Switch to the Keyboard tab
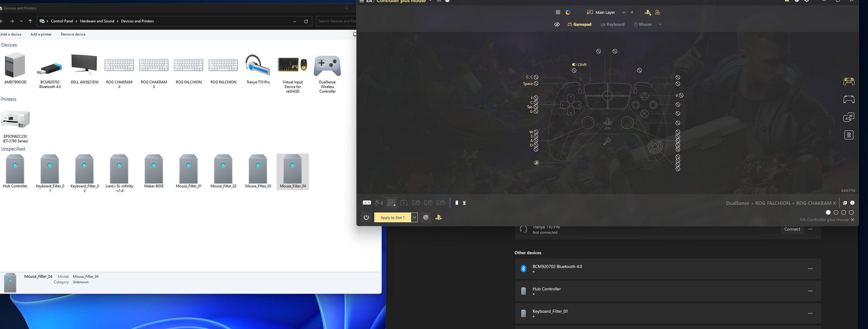The image size is (868, 329). [613, 24]
